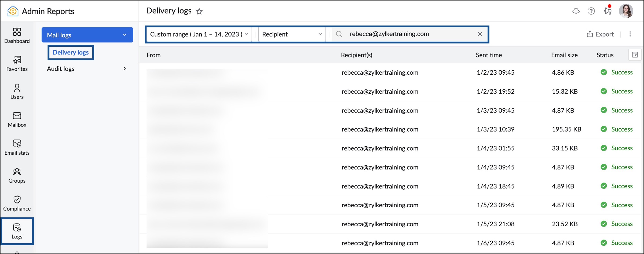The width and height of the screenshot is (644, 254).
Task: Expand the Audit logs submenu
Action: pyautogui.click(x=125, y=68)
